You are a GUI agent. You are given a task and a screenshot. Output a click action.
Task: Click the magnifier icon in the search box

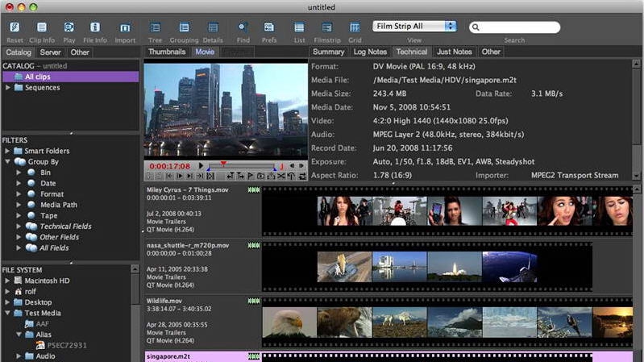(x=476, y=27)
